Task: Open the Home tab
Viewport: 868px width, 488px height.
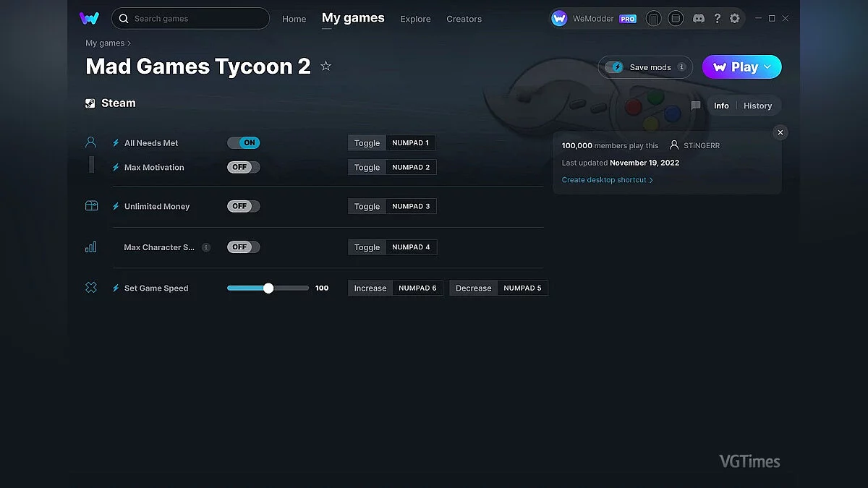Action: (x=294, y=19)
